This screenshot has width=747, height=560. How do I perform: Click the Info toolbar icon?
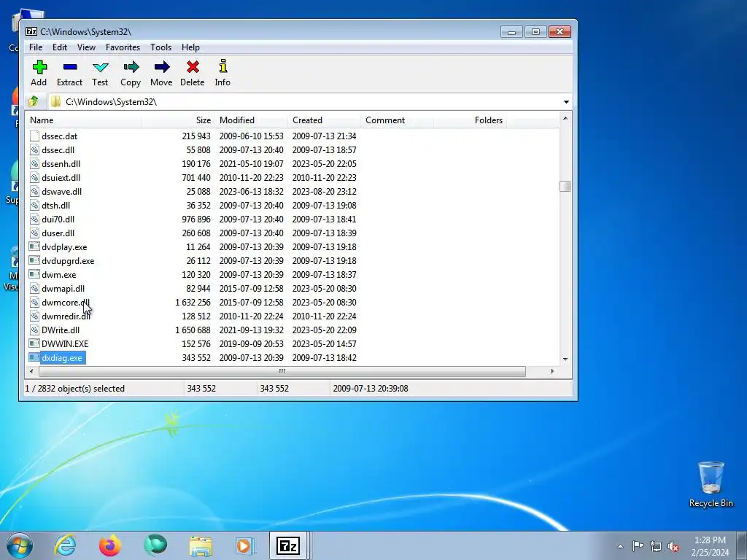tap(222, 66)
